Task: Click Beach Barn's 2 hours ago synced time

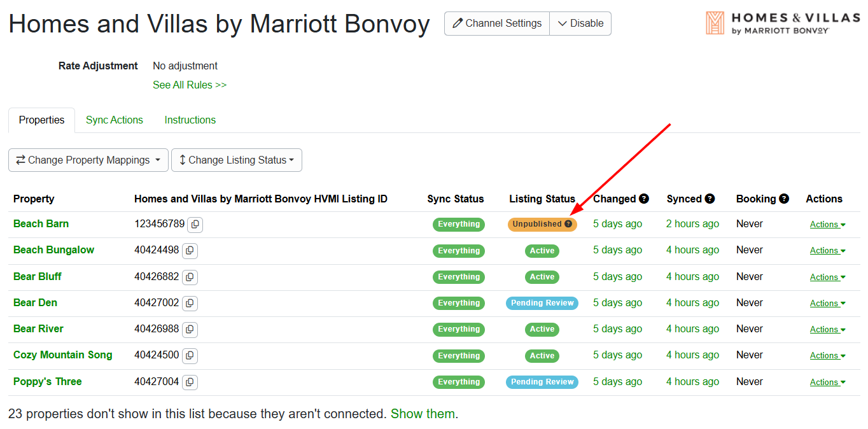Action: tap(692, 224)
